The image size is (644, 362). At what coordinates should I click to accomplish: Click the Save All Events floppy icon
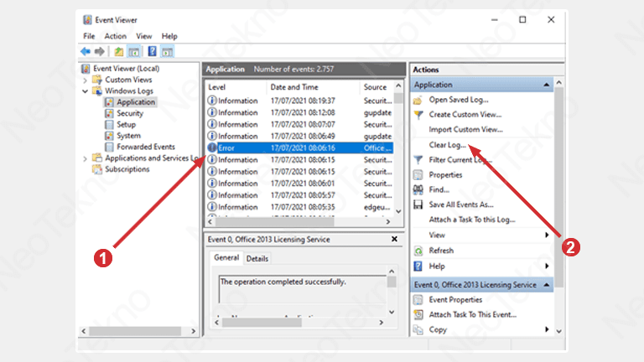[x=418, y=204]
